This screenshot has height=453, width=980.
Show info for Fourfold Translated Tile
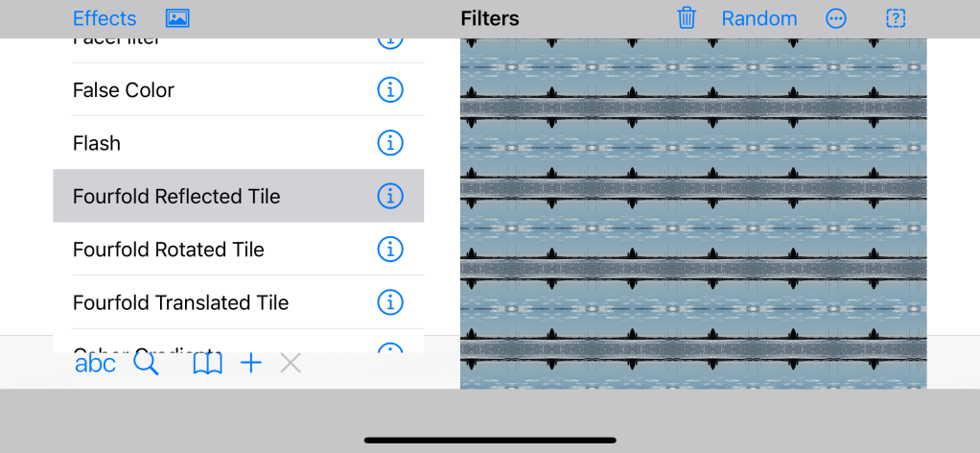click(389, 302)
